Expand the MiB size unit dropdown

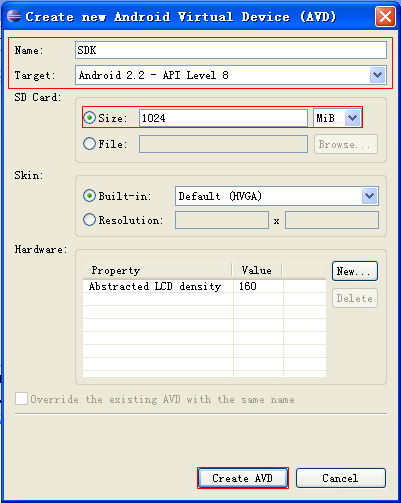coord(352,118)
